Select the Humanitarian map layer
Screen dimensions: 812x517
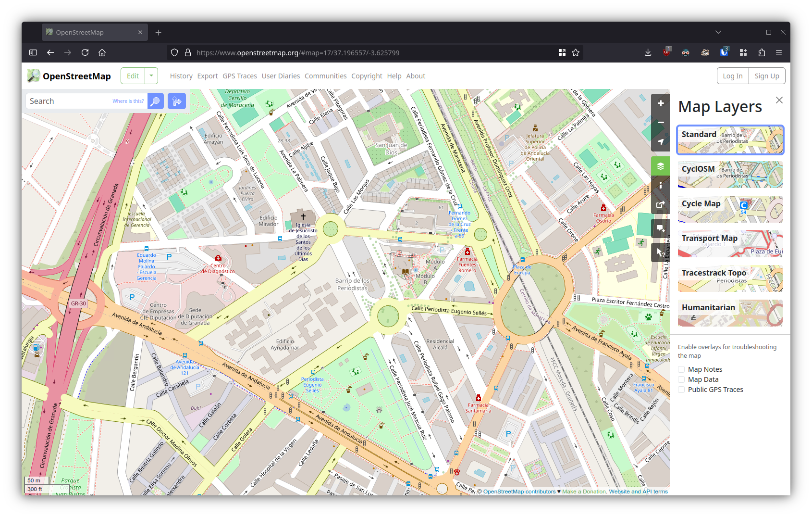coord(730,313)
